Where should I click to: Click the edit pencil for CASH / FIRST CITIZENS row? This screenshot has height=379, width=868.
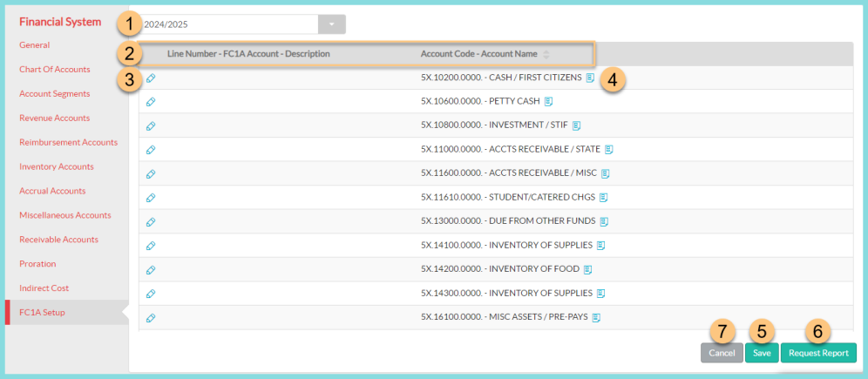coord(151,78)
